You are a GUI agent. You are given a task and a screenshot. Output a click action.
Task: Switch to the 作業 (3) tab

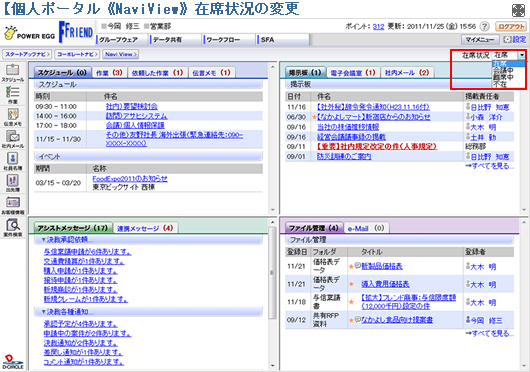point(109,73)
